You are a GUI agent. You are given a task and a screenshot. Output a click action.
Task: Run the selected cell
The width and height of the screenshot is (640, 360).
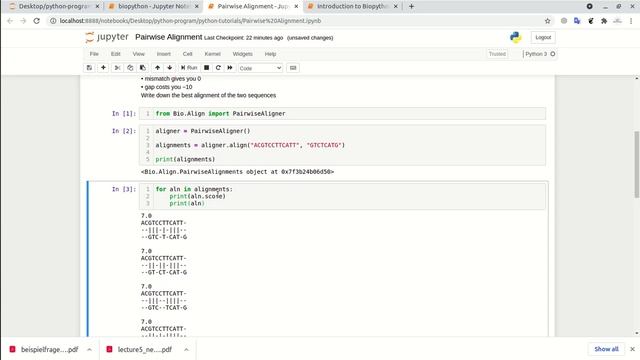189,68
